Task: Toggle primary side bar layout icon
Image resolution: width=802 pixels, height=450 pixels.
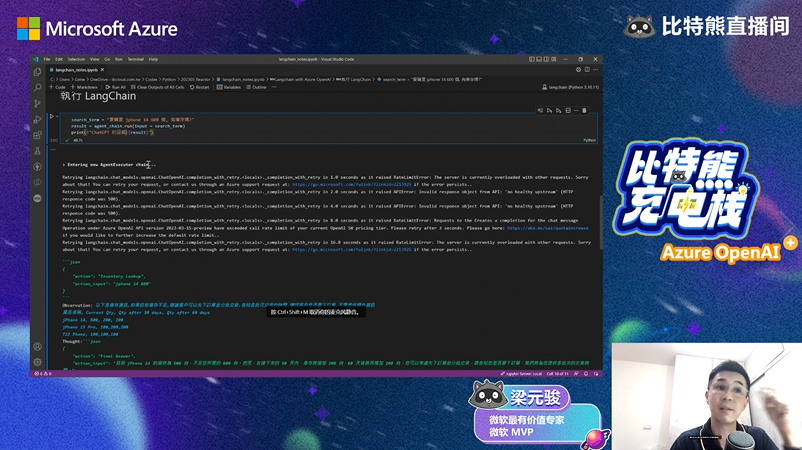Action: click(532, 59)
